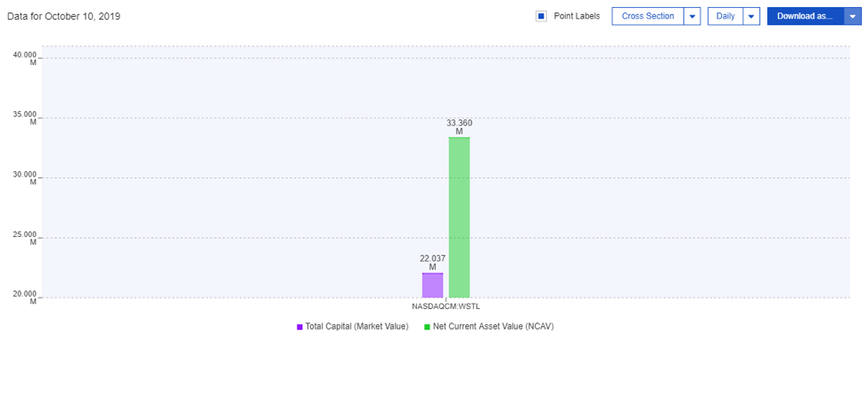Select the Daily frequency button

(x=725, y=16)
